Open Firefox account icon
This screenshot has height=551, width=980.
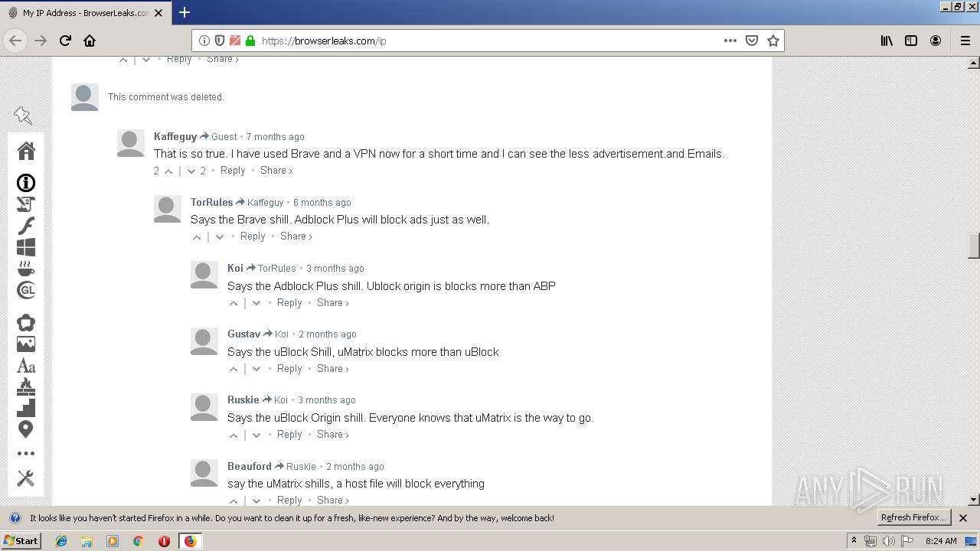coord(936,41)
